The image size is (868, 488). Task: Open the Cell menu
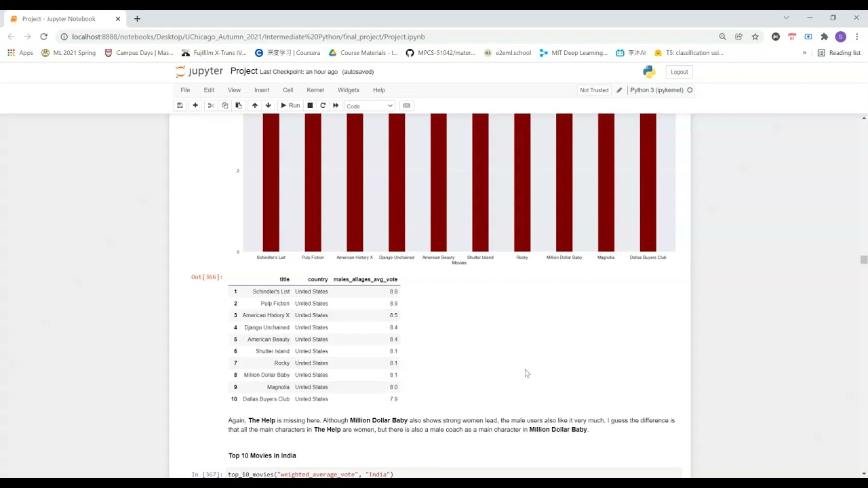coord(288,90)
